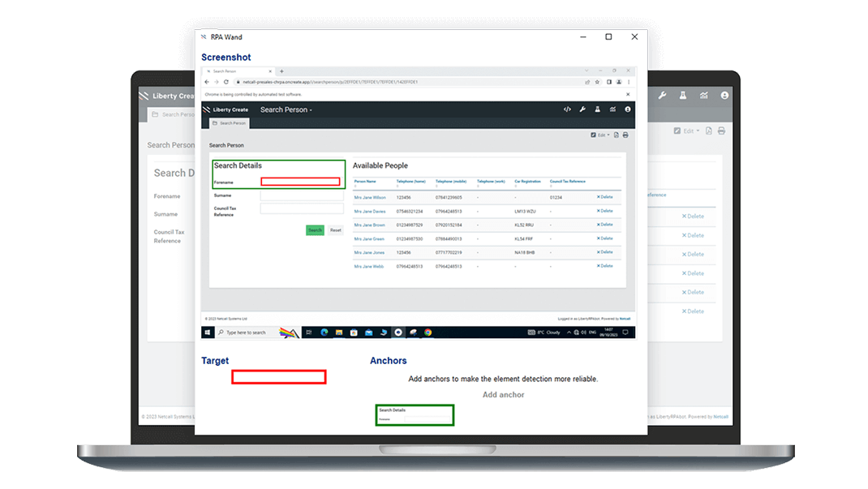Viewport: 868px width, 489px height.
Task: Reload the page using the browser refresh icon
Action: click(226, 82)
